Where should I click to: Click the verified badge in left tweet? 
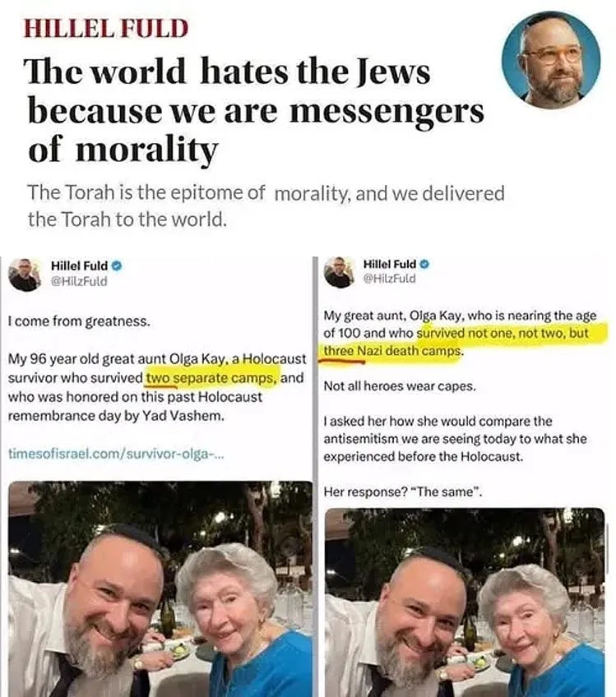[x=117, y=265]
